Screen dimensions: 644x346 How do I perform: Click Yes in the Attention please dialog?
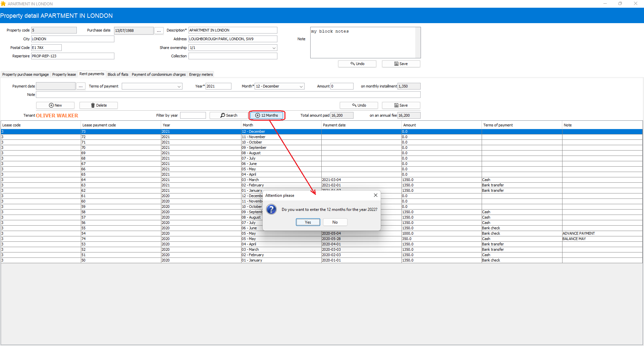[308, 222]
